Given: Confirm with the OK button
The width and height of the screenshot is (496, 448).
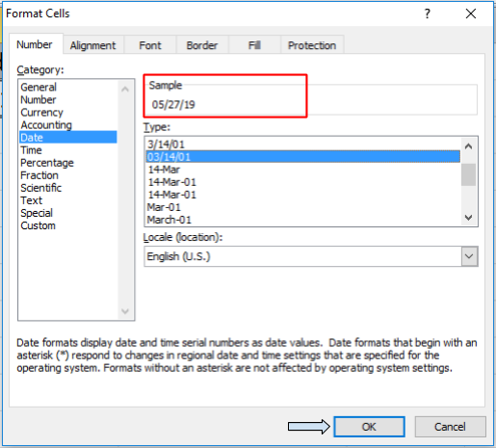Looking at the screenshot, I should (x=369, y=427).
